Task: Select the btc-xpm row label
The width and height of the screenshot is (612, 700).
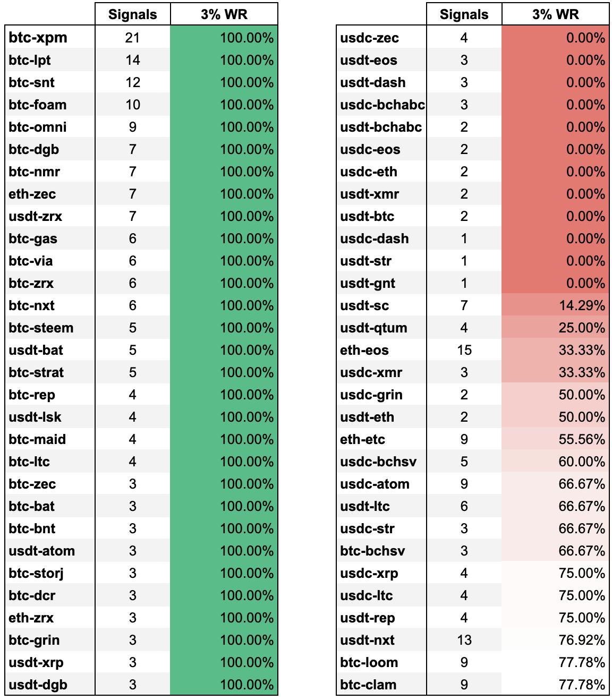Action: [x=38, y=38]
